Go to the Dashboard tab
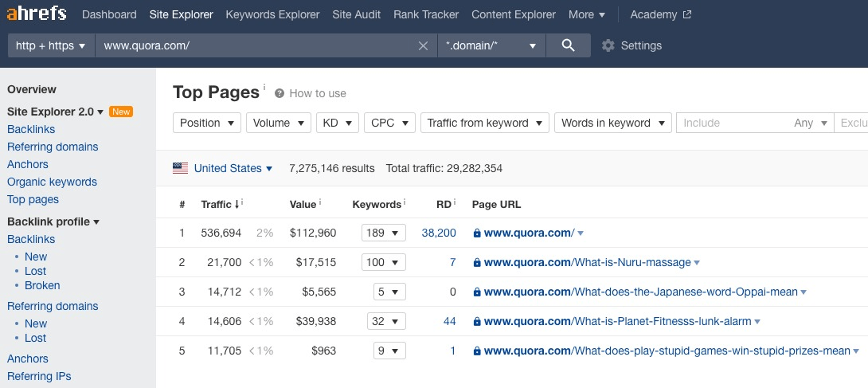 [x=109, y=14]
